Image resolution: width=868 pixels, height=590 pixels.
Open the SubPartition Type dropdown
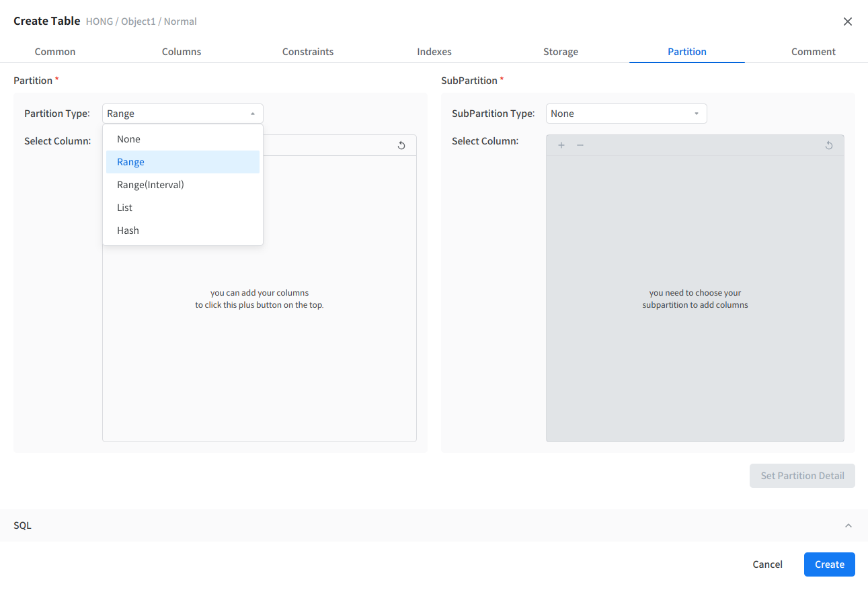coord(626,114)
